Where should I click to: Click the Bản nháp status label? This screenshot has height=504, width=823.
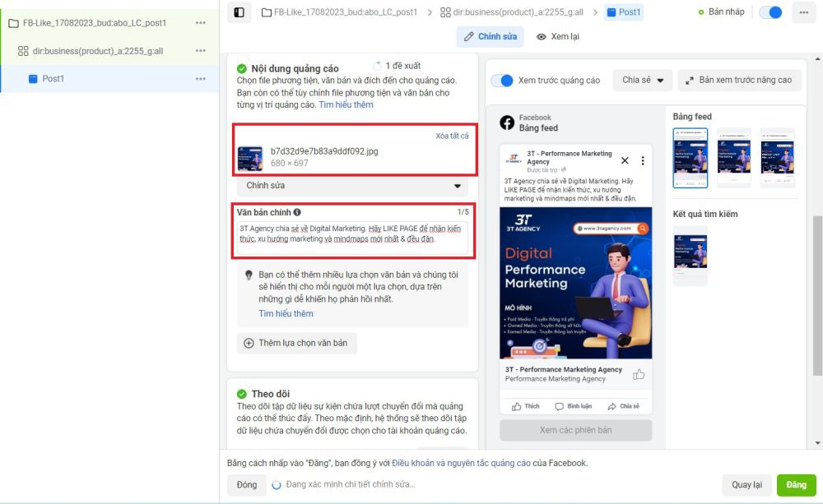point(726,12)
